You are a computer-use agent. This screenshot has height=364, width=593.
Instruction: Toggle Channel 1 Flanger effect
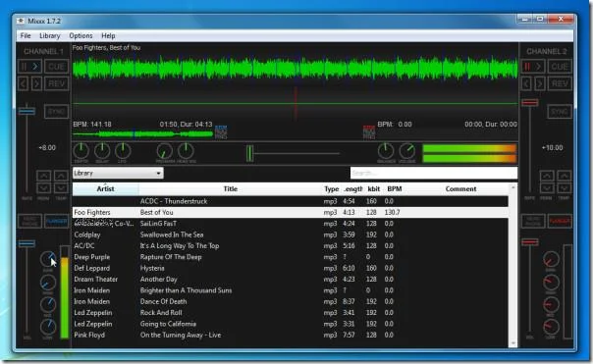57,221
